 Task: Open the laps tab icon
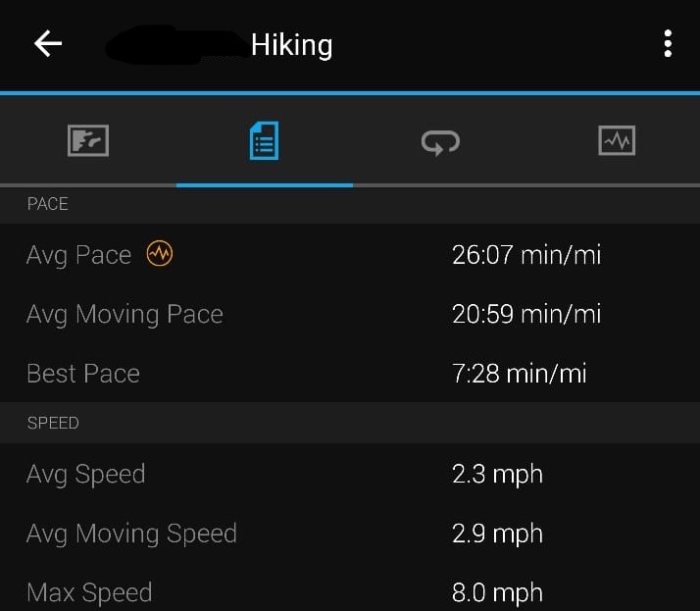[440, 142]
